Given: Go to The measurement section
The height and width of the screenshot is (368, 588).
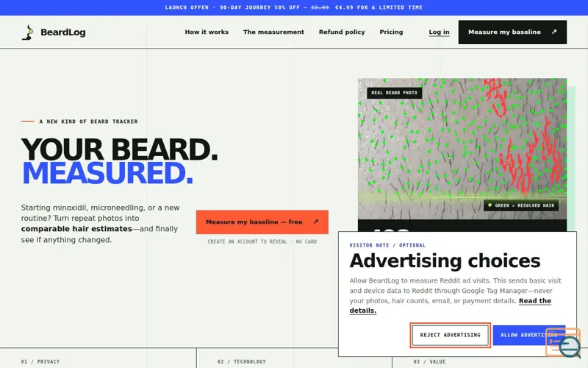Looking at the screenshot, I should [273, 32].
